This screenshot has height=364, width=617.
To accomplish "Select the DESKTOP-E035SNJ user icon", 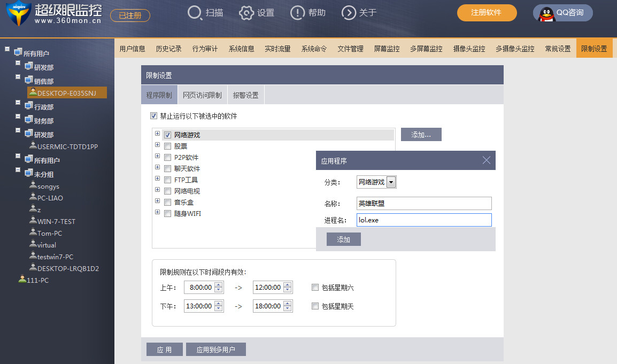I will [x=33, y=92].
